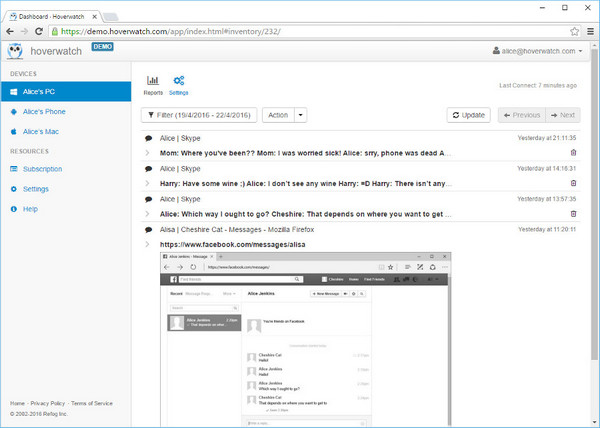Viewport: 600px width, 428px height.
Task: Expand the Harry wine Skype entry
Action: coord(147,184)
